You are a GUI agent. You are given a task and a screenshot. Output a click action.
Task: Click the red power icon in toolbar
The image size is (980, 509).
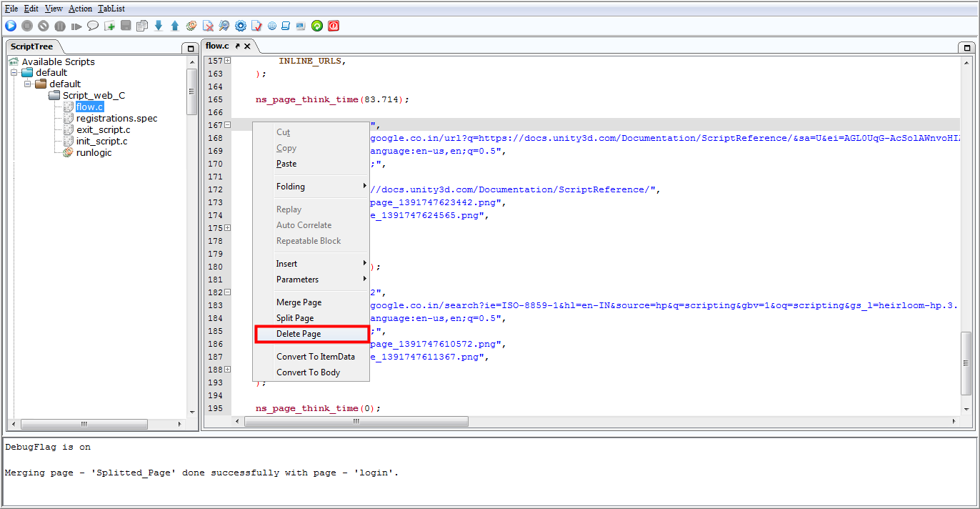point(334,26)
